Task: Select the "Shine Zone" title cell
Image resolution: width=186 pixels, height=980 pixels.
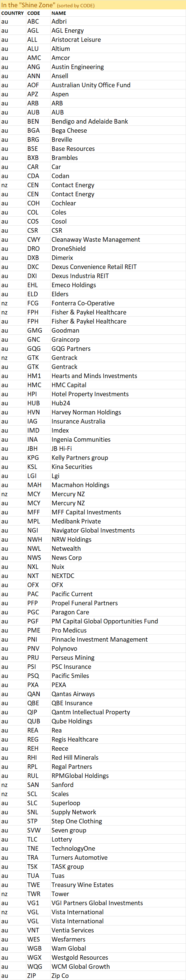Action: tap(93, 5)
